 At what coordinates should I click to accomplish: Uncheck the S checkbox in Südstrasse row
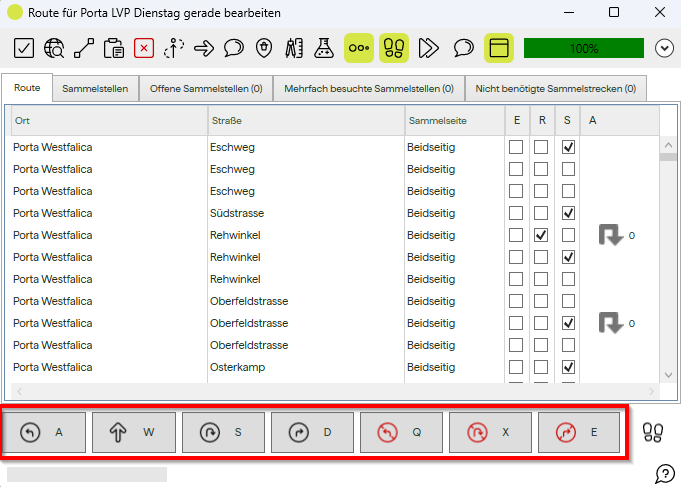coord(568,213)
